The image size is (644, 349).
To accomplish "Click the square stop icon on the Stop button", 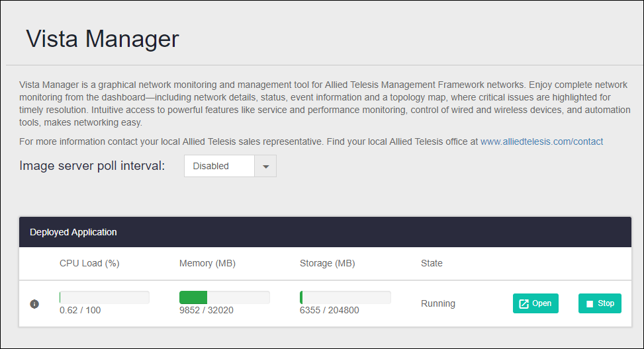I will tap(589, 304).
